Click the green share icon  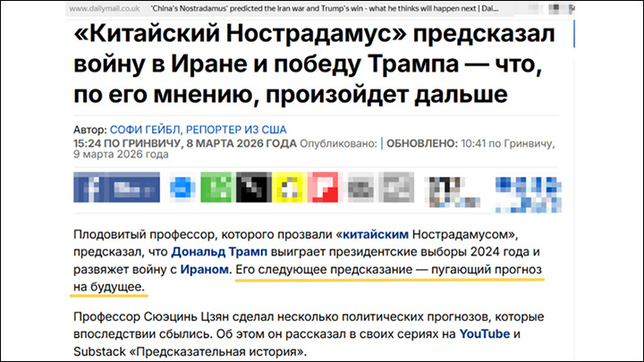click(216, 187)
